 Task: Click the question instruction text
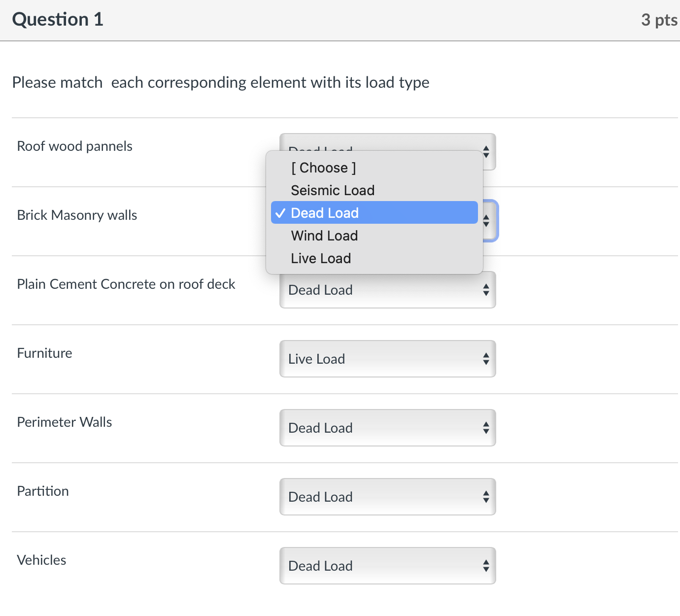[221, 82]
